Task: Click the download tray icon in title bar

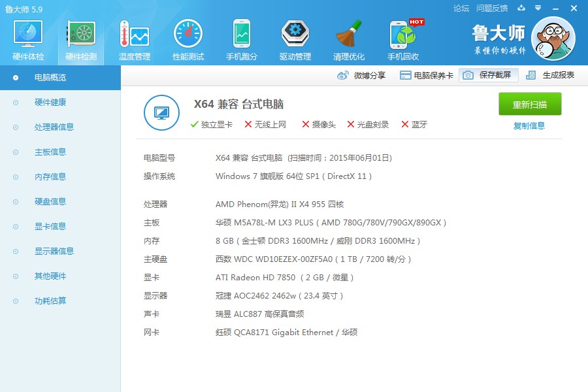Action: [521, 8]
